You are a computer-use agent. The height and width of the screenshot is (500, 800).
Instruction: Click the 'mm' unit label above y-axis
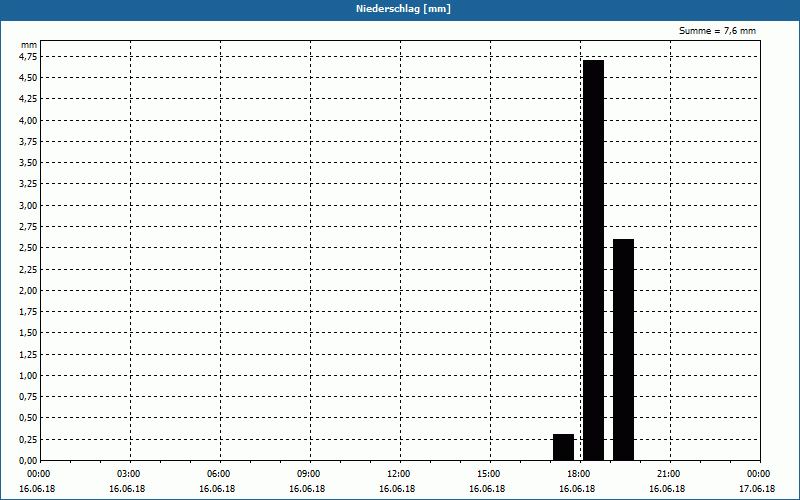point(29,45)
